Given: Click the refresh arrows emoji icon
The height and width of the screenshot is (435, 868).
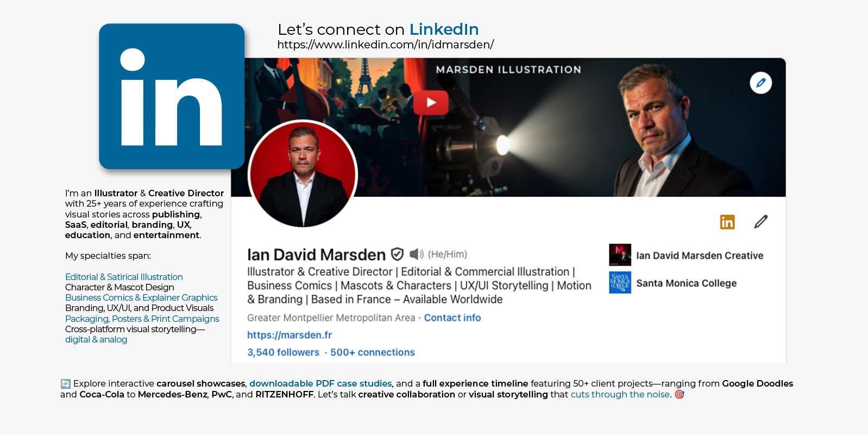Looking at the screenshot, I should 66,384.
